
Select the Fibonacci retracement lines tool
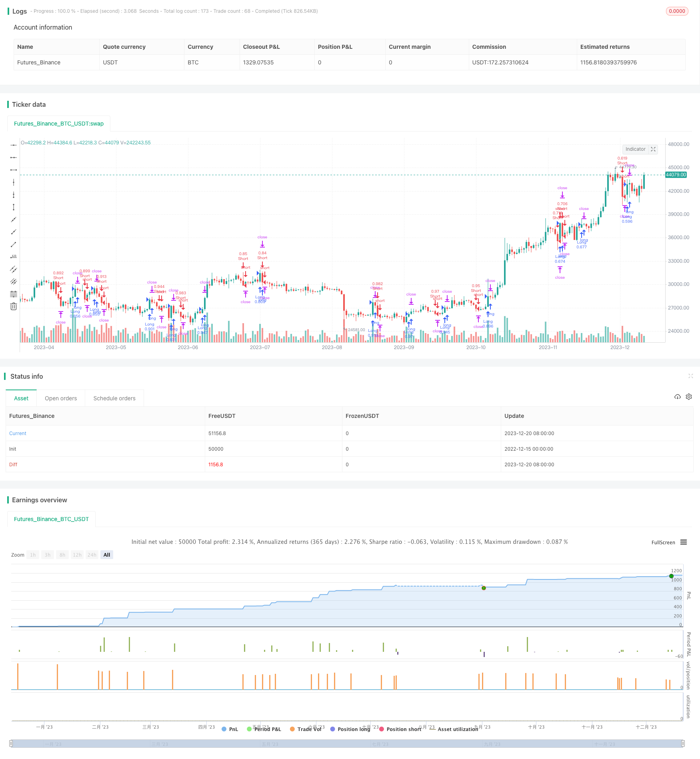(14, 294)
